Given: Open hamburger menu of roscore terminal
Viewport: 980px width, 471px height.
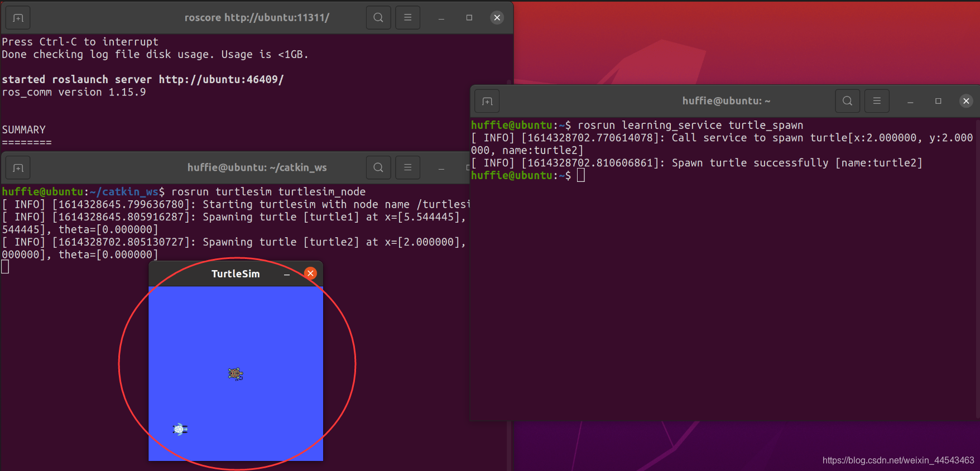Looking at the screenshot, I should pos(408,18).
